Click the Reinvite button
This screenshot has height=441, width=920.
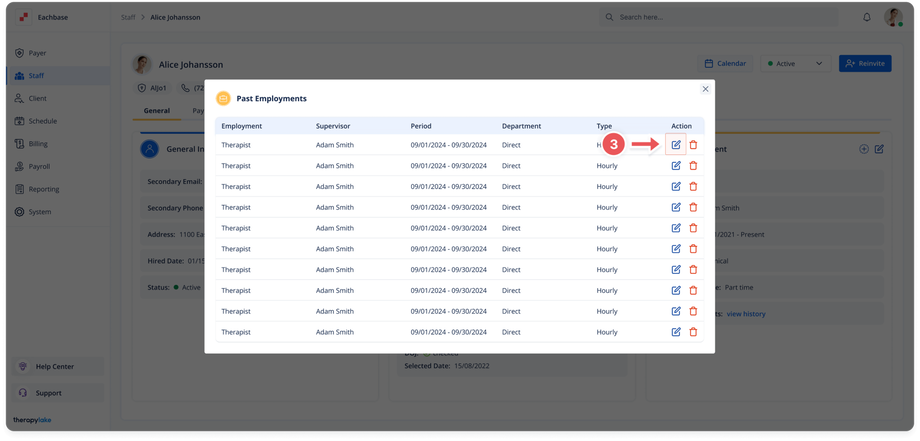[x=864, y=63]
